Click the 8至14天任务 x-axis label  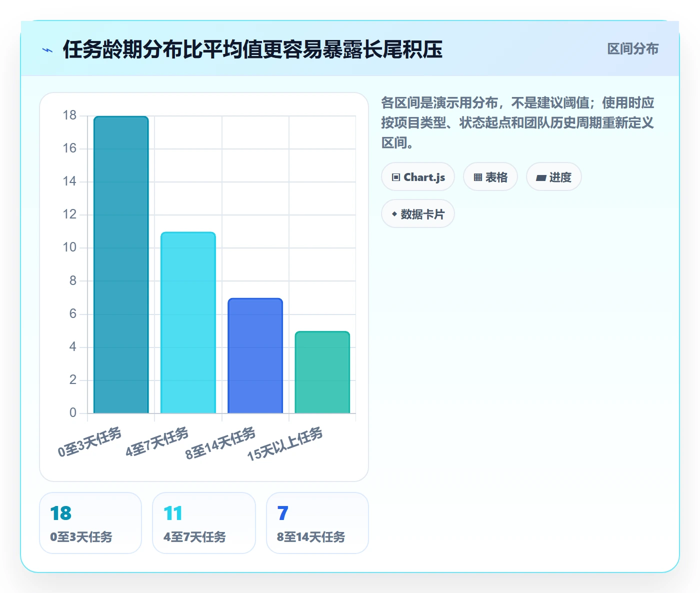point(220,443)
